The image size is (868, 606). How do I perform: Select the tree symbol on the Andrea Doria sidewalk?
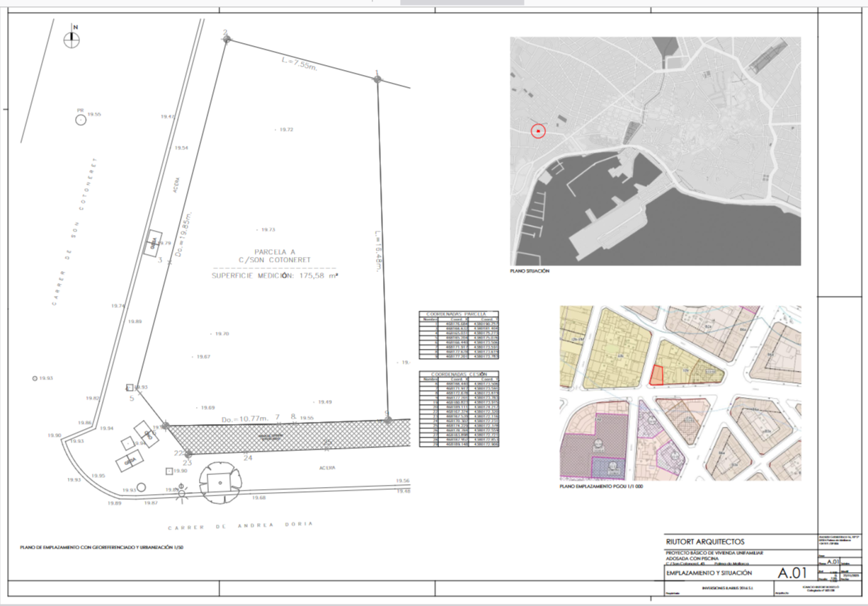[220, 483]
